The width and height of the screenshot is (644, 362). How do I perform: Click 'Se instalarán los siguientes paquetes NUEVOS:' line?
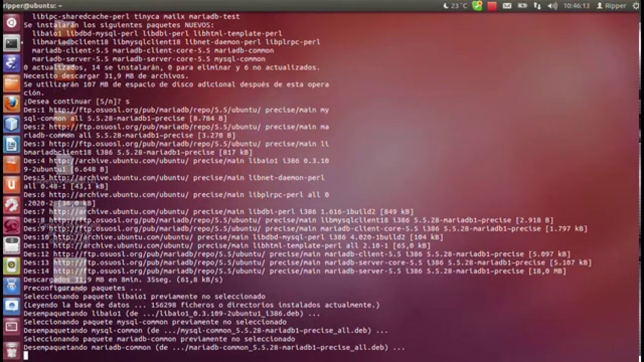coord(119,25)
